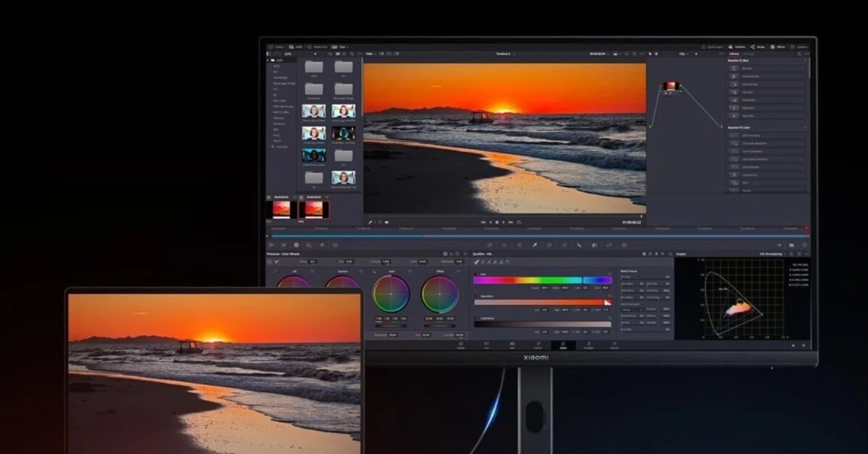Toggle the Luminance qualifier enable switch

475,318
